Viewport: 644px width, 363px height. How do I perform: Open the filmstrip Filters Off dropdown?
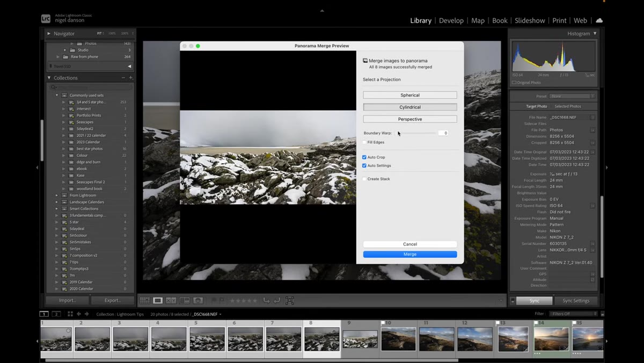[573, 314]
